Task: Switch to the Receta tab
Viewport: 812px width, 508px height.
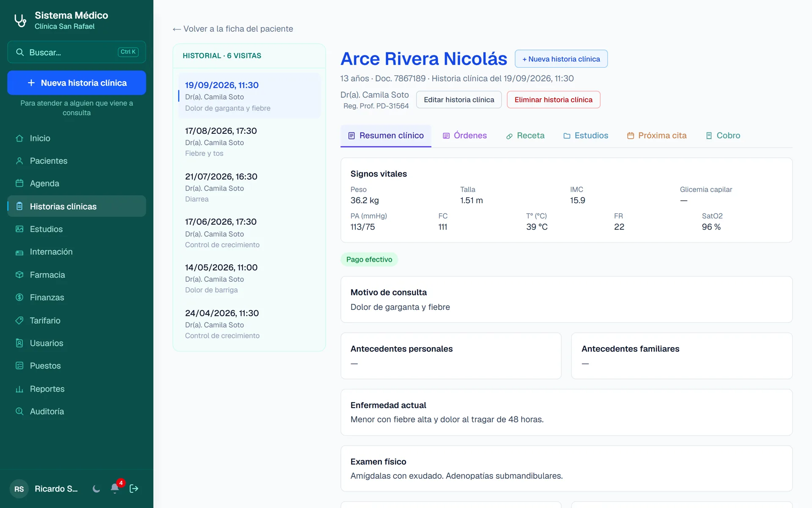Action: click(525, 135)
